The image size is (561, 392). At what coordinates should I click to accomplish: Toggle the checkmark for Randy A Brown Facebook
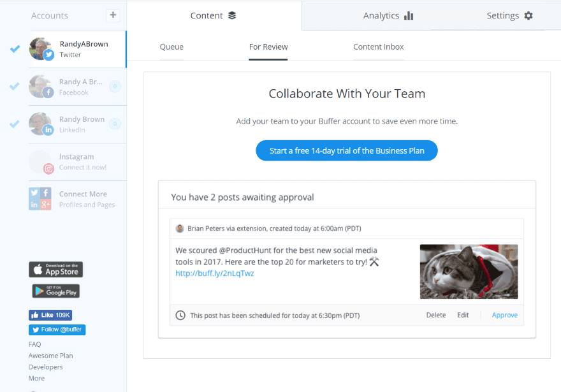(15, 87)
